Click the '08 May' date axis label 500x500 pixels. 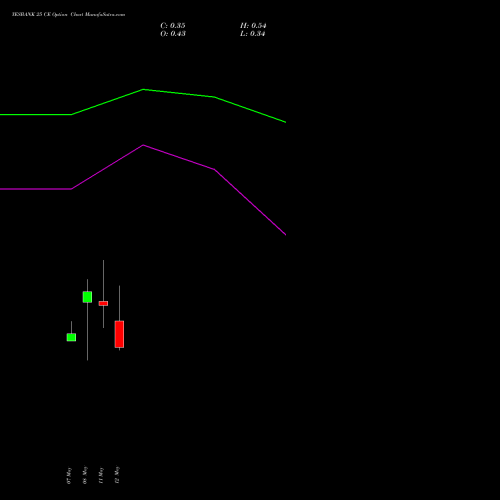pos(85,475)
